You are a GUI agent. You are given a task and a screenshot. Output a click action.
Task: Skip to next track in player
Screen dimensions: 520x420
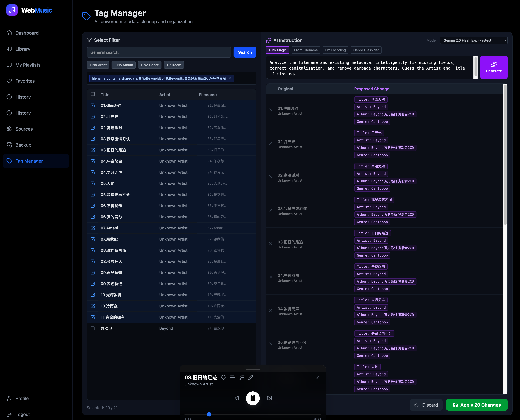coord(269,398)
